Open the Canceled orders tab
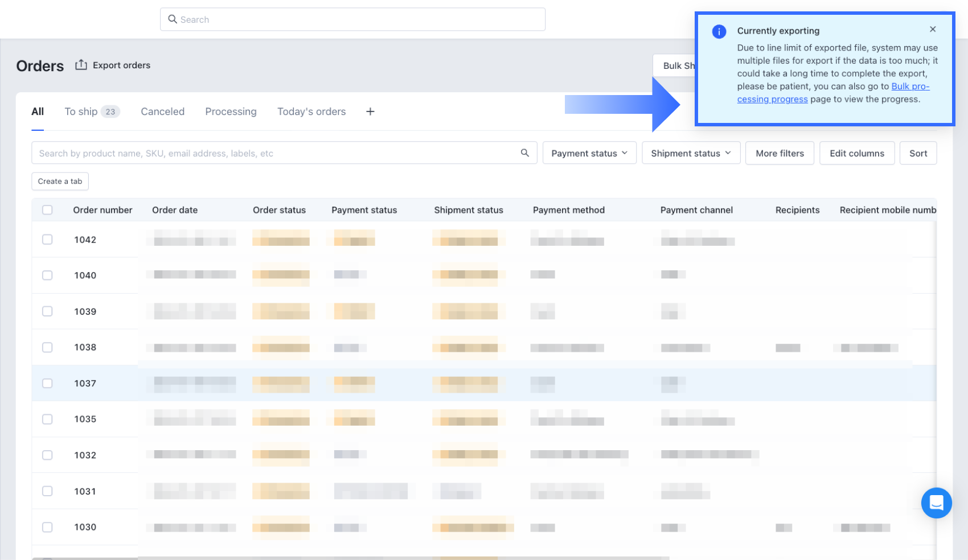 (162, 112)
